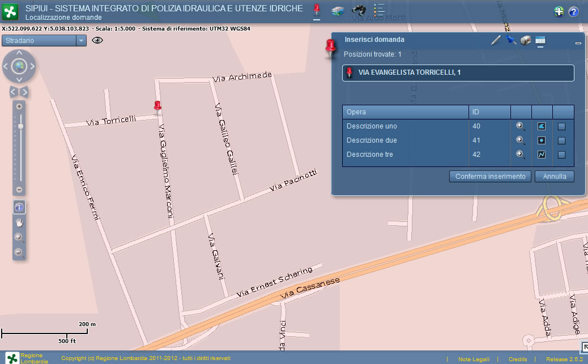Click the Regione Lombardia logo at top left
The height and width of the screenshot is (364, 588).
pos(10,12)
